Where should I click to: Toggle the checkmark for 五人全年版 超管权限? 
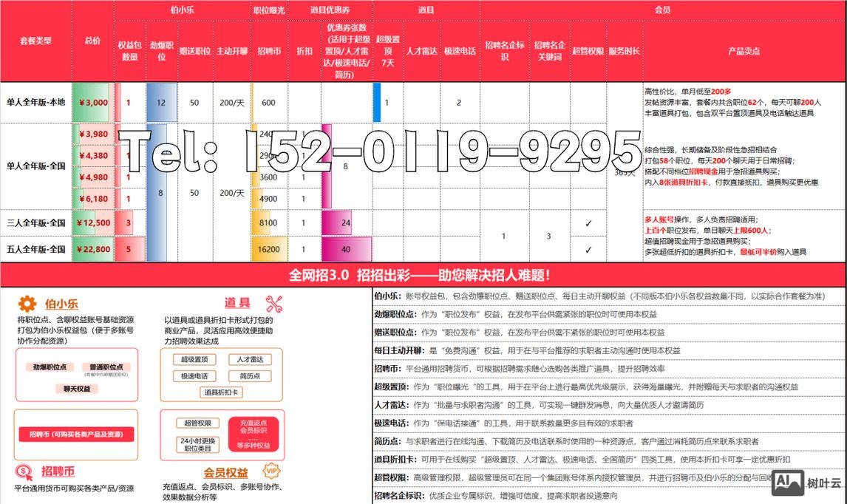(588, 250)
